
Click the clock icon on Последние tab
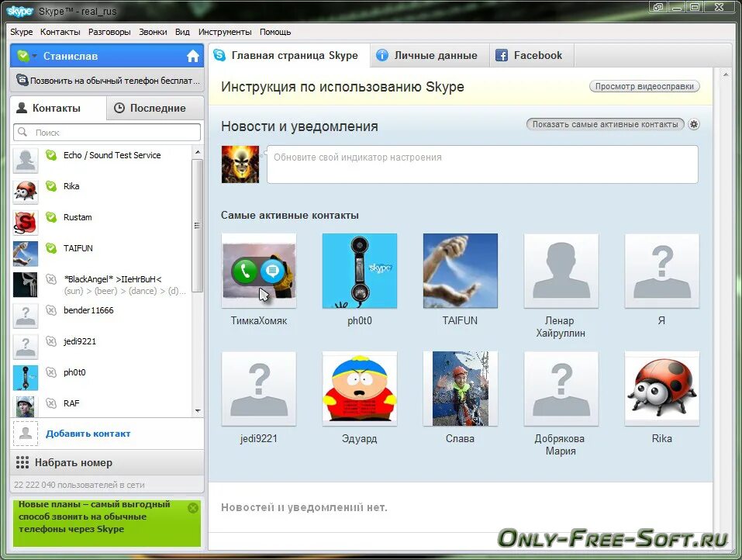(x=119, y=108)
